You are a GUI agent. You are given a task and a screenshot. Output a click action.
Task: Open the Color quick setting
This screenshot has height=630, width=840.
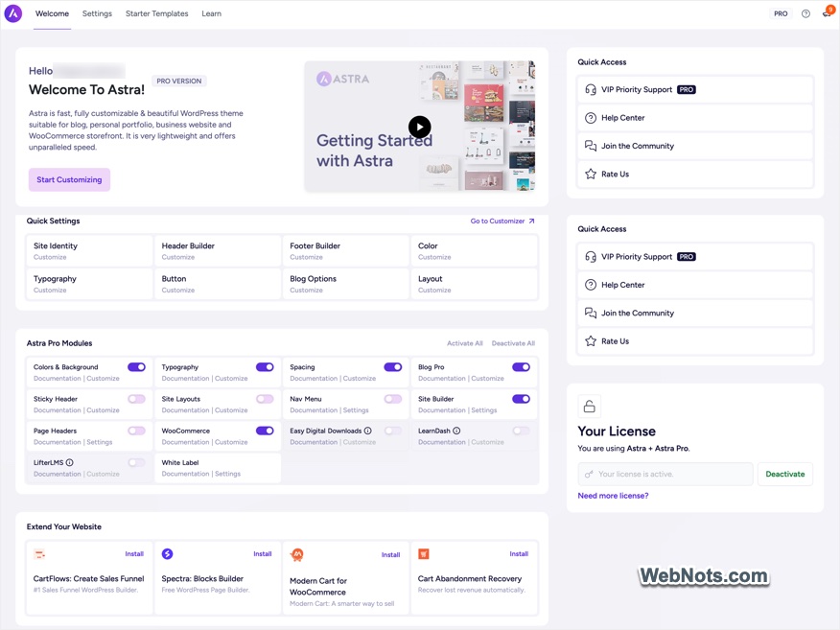[474, 250]
